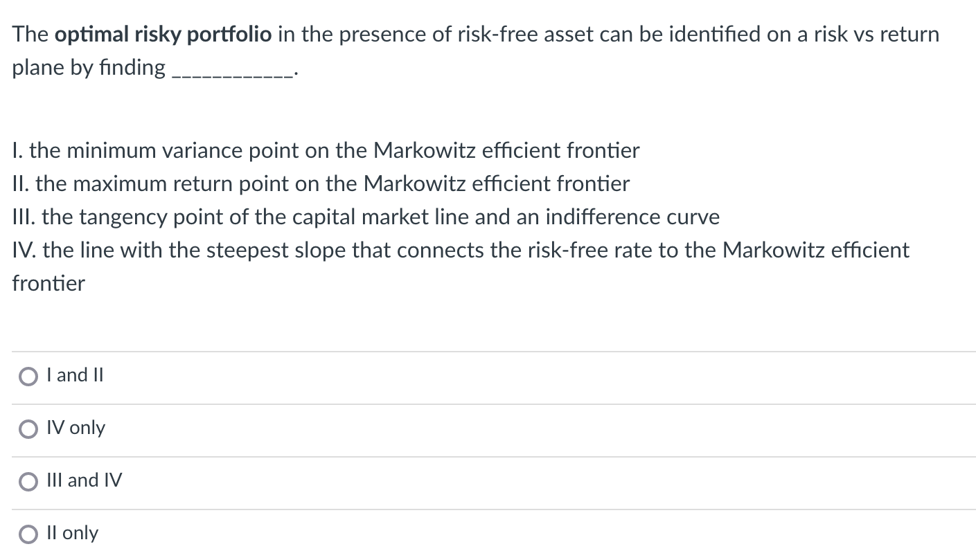
Task: Click statement III about tangency point
Action: [x=366, y=217]
